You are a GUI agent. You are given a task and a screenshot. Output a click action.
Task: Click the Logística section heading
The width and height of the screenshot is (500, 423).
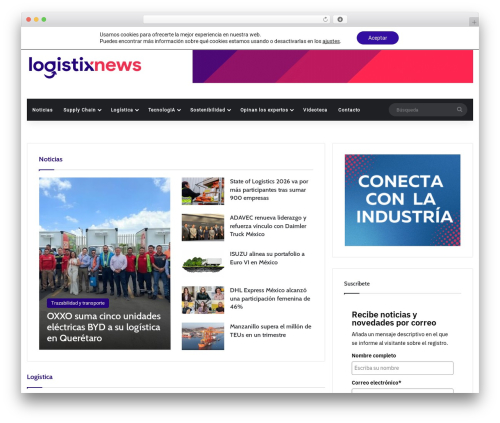[40, 377]
